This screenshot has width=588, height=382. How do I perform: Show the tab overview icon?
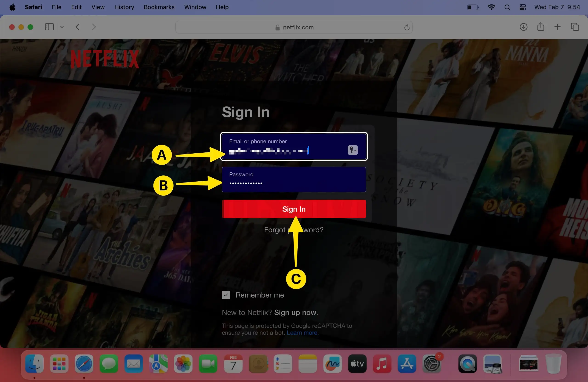(x=575, y=27)
